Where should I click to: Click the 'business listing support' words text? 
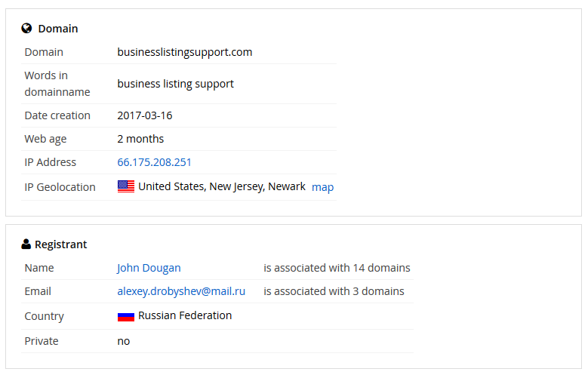tap(176, 84)
